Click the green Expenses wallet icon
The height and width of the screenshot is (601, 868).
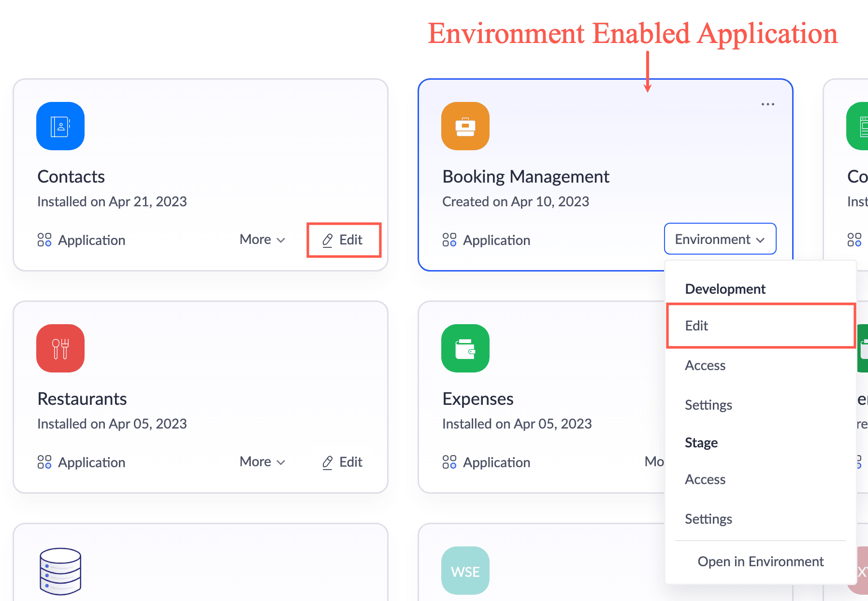coord(465,348)
